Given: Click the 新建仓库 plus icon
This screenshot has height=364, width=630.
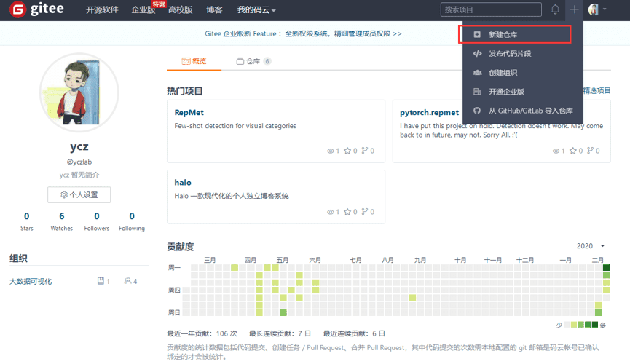Looking at the screenshot, I should pyautogui.click(x=477, y=34).
